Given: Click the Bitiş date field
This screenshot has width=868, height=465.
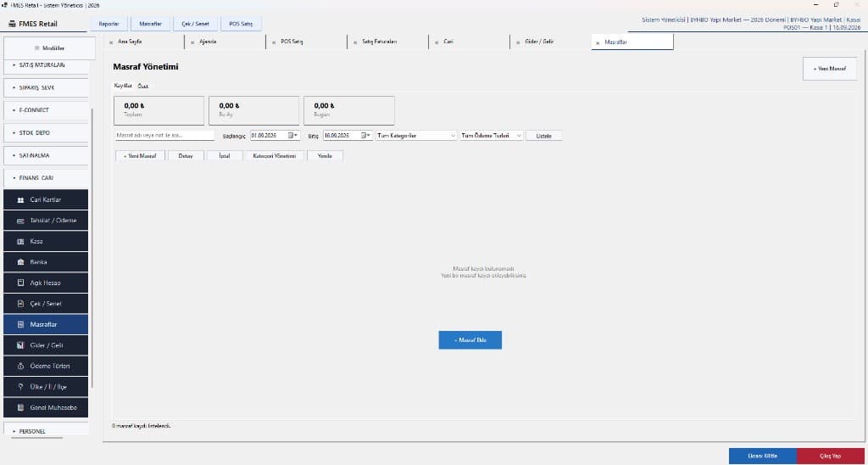Looking at the screenshot, I should [348, 135].
